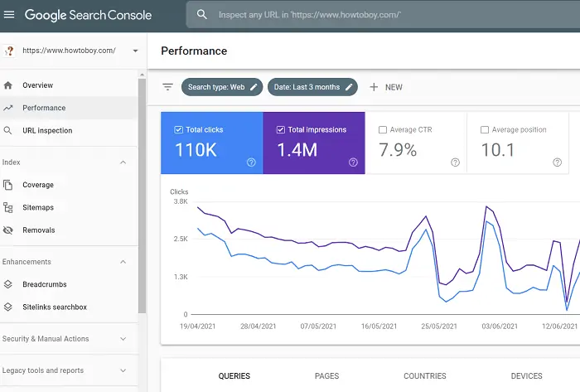Select Performance in the sidebar
This screenshot has height=392, width=580.
(x=69, y=108)
